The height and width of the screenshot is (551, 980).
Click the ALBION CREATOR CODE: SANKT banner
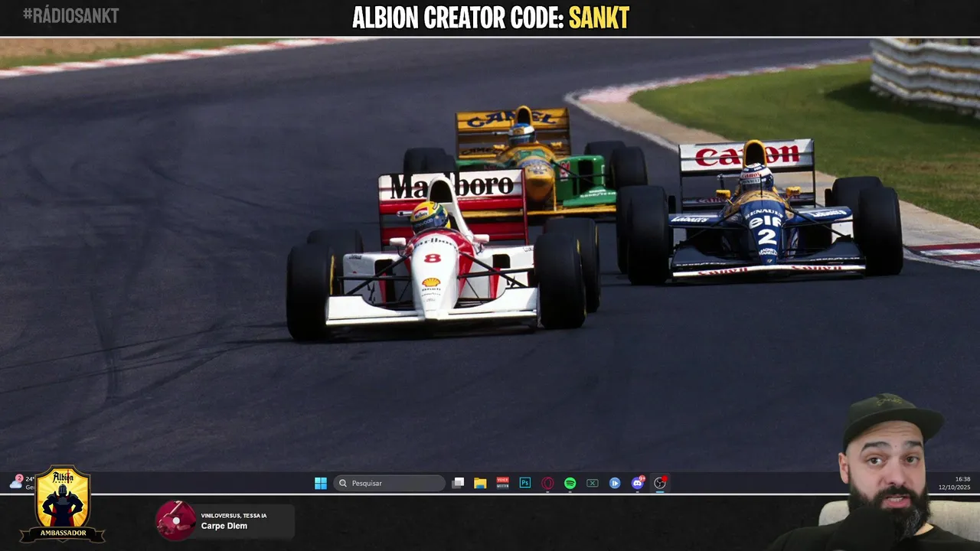point(491,18)
